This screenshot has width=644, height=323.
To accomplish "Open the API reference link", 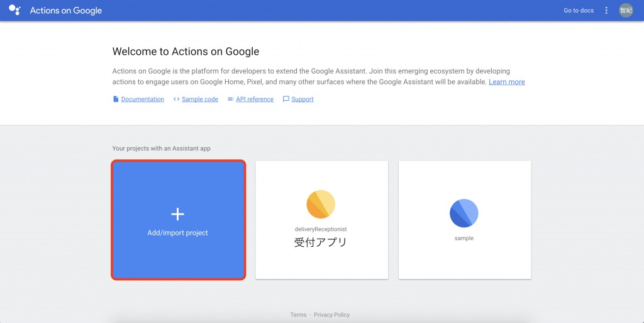I will click(255, 99).
